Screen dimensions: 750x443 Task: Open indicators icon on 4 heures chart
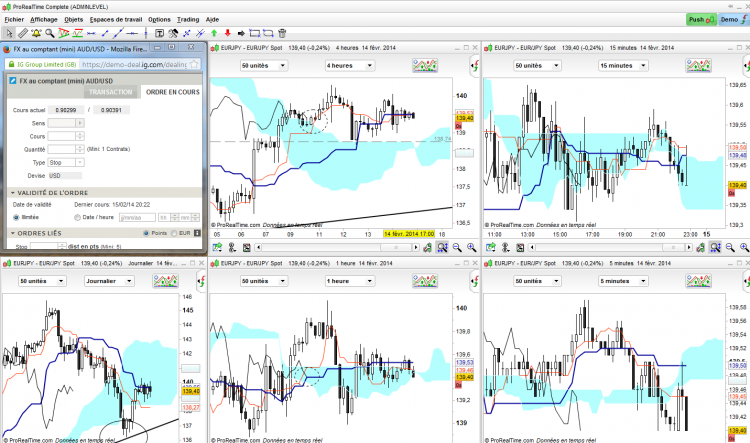tap(425, 66)
